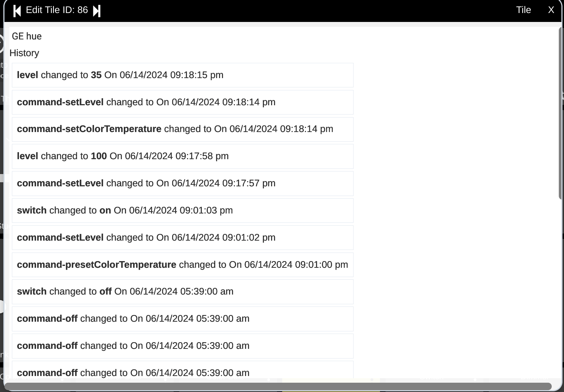Image resolution: width=564 pixels, height=392 pixels.
Task: Select the 'switch changed to on' history entry
Action: coord(182,210)
